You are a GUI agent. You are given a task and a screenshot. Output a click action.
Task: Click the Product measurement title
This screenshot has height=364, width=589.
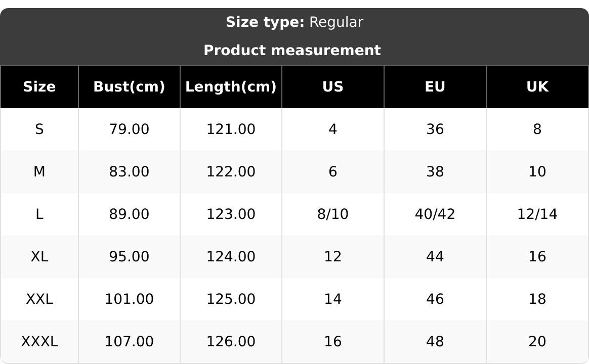click(x=292, y=51)
